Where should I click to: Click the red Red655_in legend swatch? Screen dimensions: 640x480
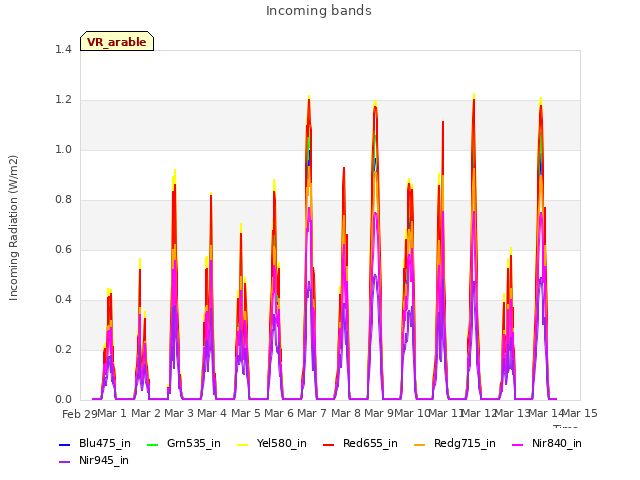[329, 444]
